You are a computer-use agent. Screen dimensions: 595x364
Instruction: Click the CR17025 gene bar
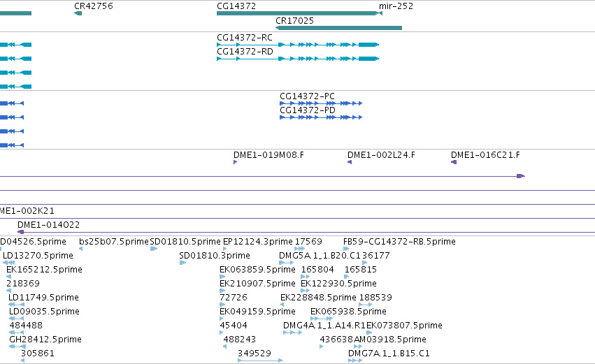pos(338,28)
